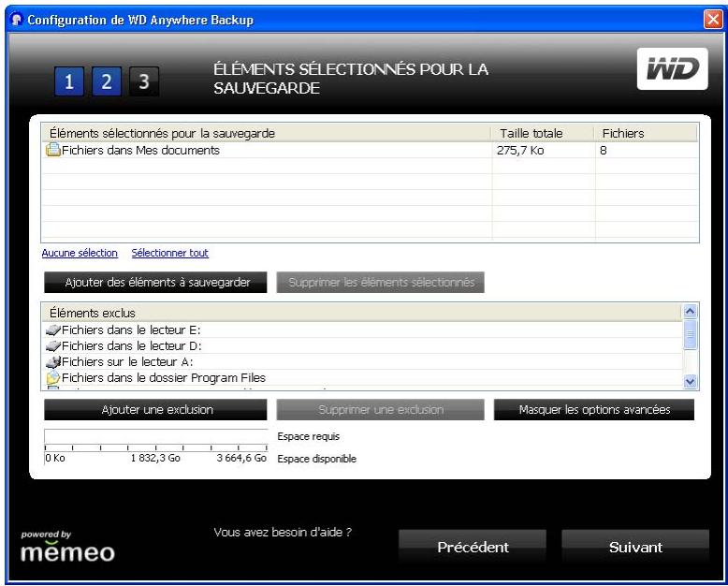Select exclusion Fichiers dans le lecteur E:

coord(362,330)
